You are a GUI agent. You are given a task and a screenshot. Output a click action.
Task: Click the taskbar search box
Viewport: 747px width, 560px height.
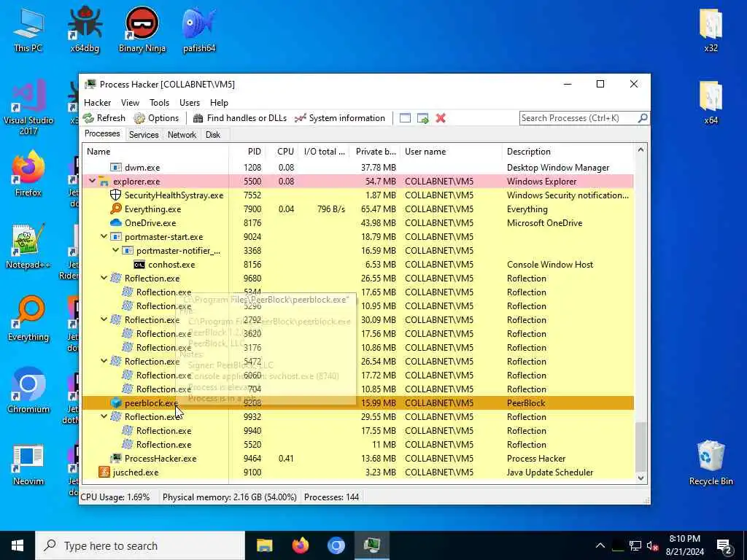click(x=141, y=545)
